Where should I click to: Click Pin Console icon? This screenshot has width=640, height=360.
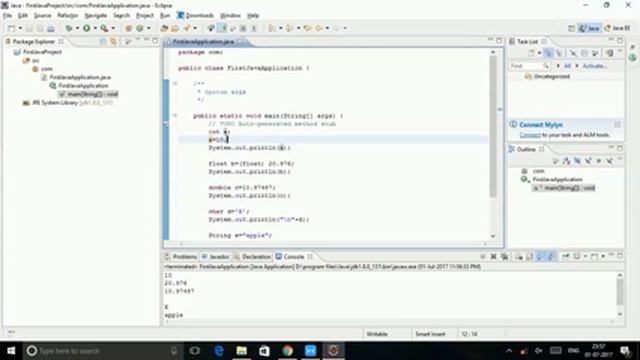(x=566, y=257)
